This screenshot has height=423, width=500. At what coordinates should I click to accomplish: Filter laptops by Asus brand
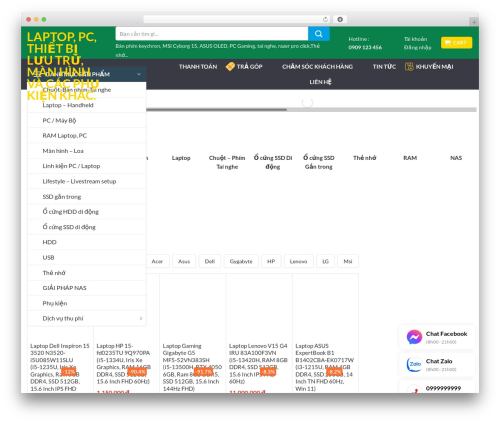pyautogui.click(x=184, y=261)
